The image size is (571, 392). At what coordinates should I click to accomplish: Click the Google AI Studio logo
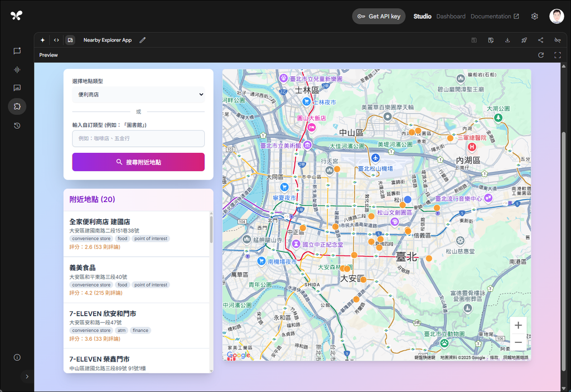(x=16, y=15)
